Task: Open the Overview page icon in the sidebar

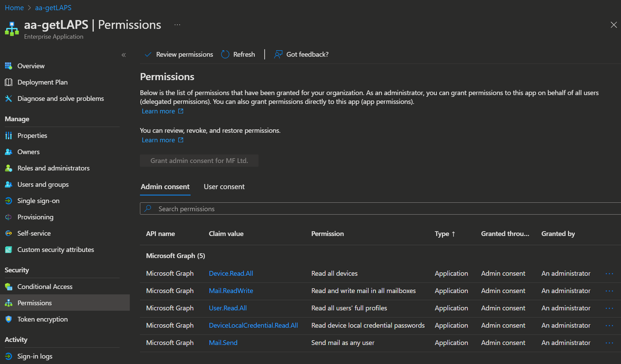Action: (x=8, y=66)
